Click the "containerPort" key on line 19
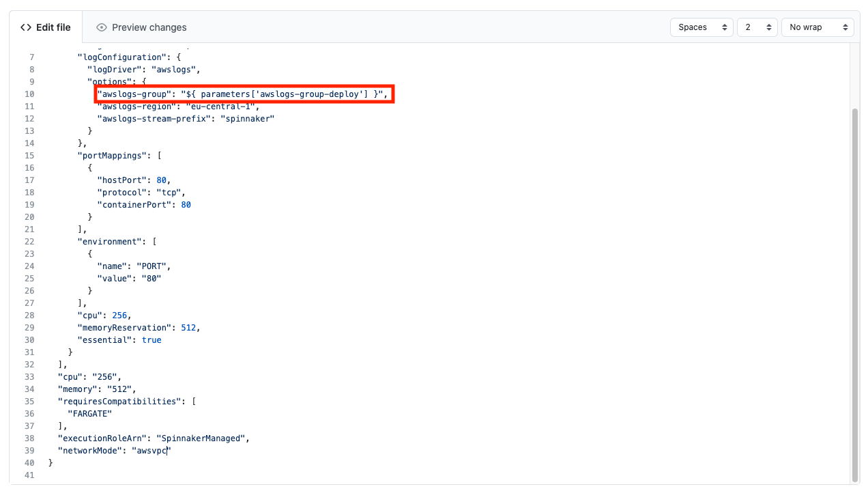 click(x=135, y=205)
